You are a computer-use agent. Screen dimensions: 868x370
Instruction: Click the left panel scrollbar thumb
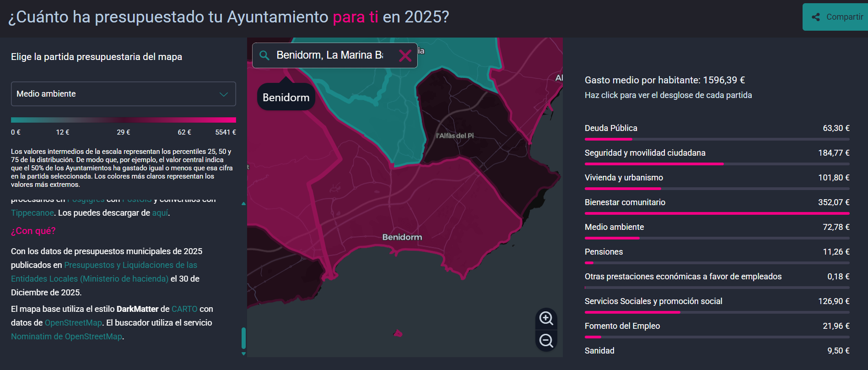(243, 338)
